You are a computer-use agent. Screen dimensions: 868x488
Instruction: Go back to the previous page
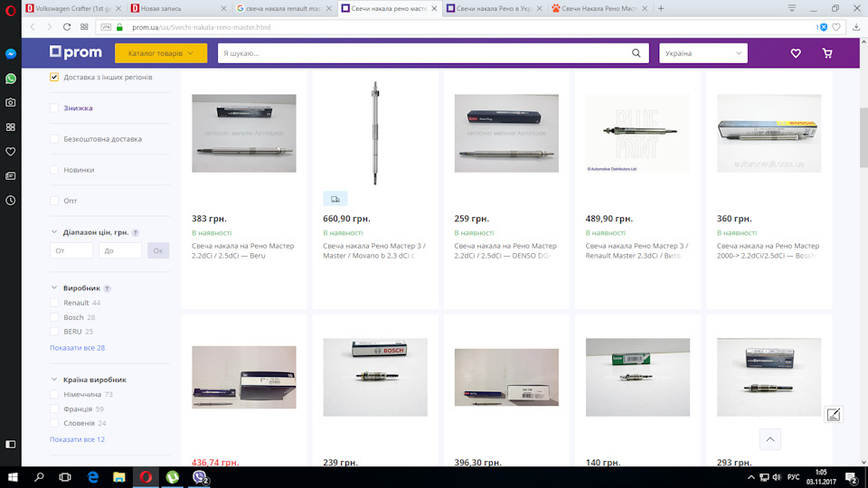coord(33,27)
